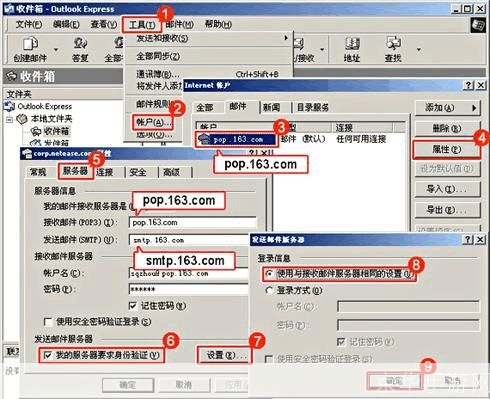Collapse the Local Folders (本地文件夹) tree node

click(x=10, y=119)
